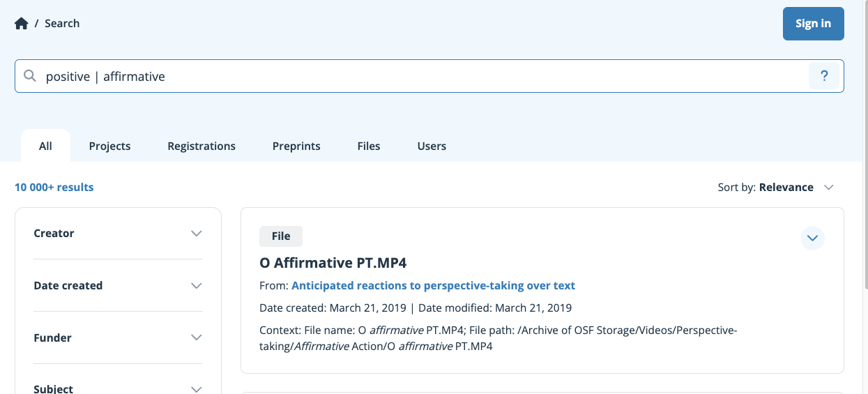The width and height of the screenshot is (868, 394).
Task: Click the 10 000+ results count
Action: coord(54,187)
